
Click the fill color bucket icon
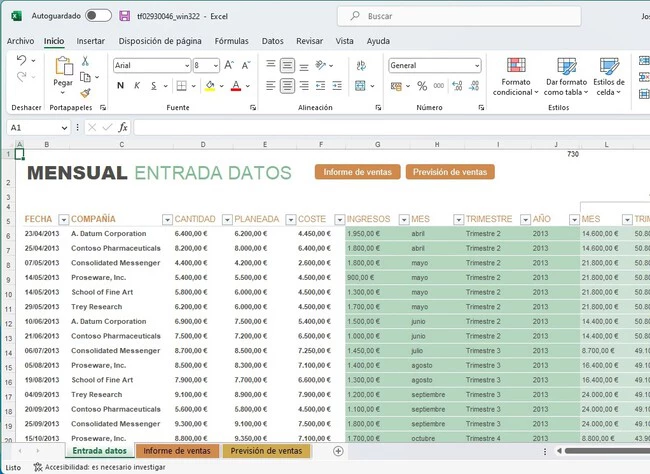point(210,86)
